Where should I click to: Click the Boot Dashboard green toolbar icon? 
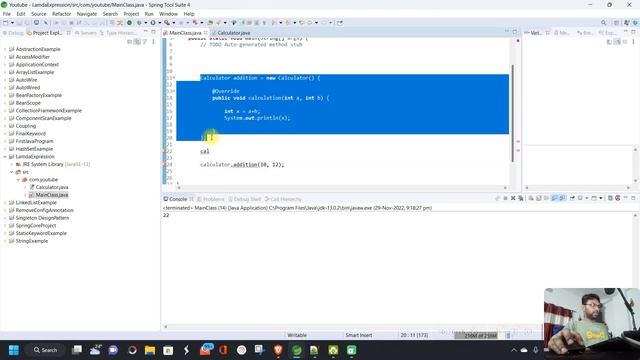click(x=129, y=23)
